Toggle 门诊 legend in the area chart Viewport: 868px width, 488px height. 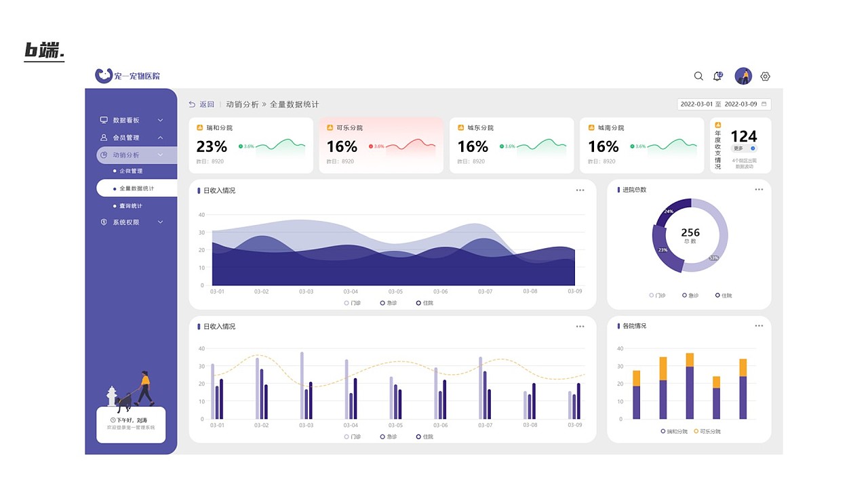click(353, 303)
